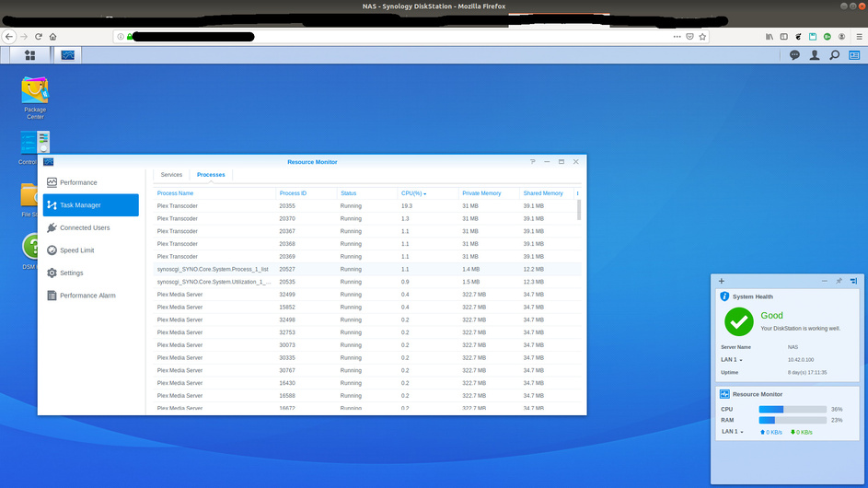Sort by CPU(%) column header
This screenshot has width=868, height=488.
pyautogui.click(x=428, y=193)
